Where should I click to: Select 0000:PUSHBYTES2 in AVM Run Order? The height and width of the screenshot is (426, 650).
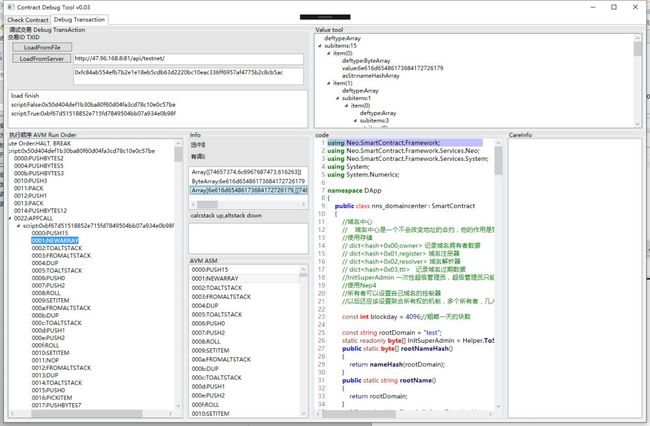pos(39,158)
